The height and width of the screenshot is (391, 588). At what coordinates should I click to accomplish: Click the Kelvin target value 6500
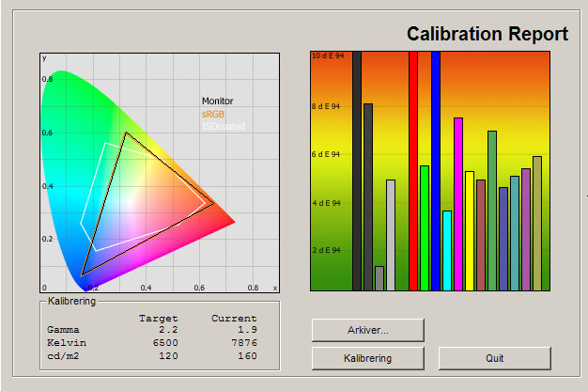coord(162,344)
